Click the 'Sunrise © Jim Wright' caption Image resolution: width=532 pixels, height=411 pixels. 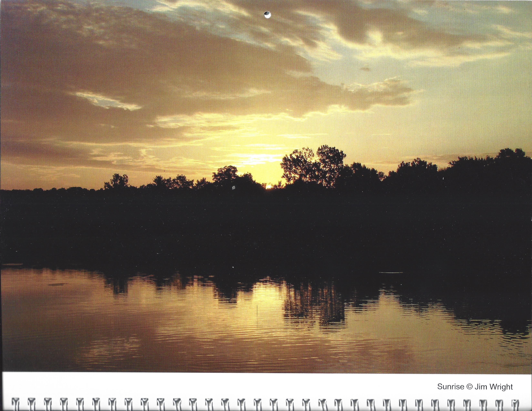click(475, 387)
